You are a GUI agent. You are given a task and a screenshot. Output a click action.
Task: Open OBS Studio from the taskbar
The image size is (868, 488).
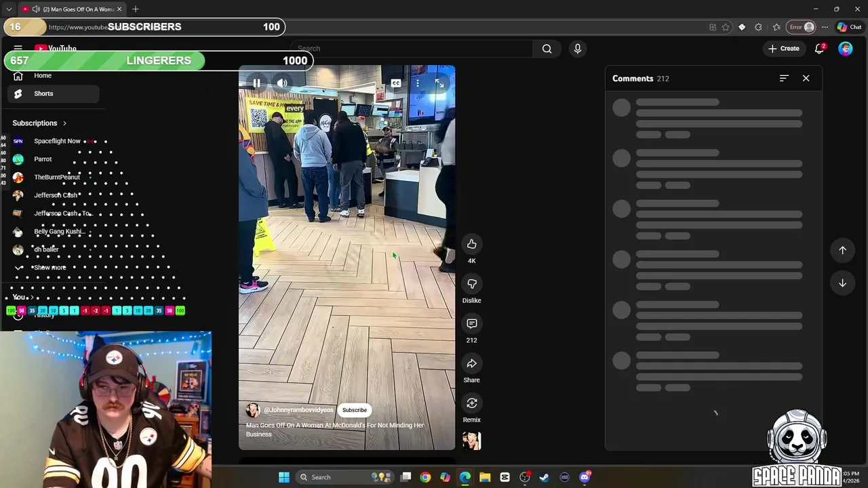pyautogui.click(x=524, y=477)
